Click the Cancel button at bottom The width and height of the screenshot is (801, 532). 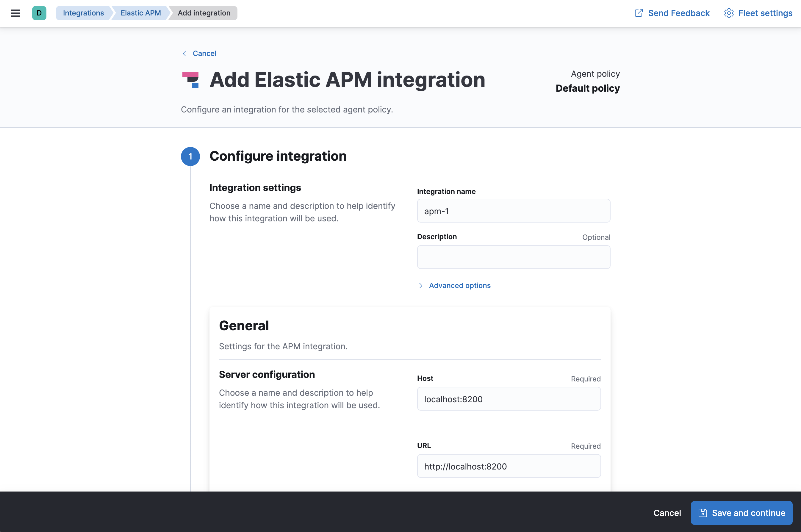pos(667,512)
